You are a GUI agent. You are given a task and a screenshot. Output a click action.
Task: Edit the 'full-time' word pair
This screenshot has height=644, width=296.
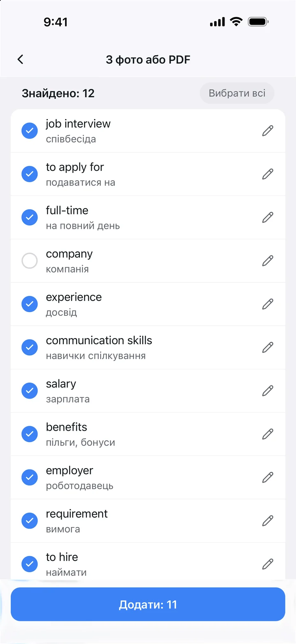(268, 217)
